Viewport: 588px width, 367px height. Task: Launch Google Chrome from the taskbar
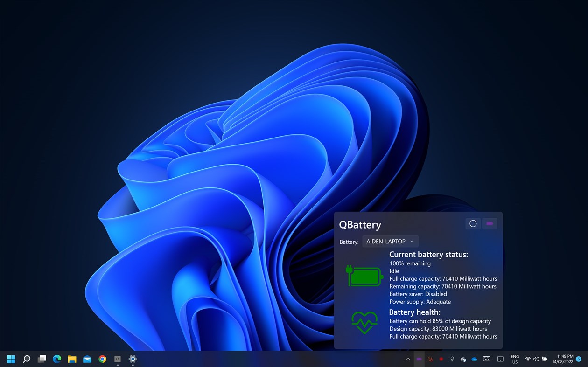pyautogui.click(x=102, y=359)
